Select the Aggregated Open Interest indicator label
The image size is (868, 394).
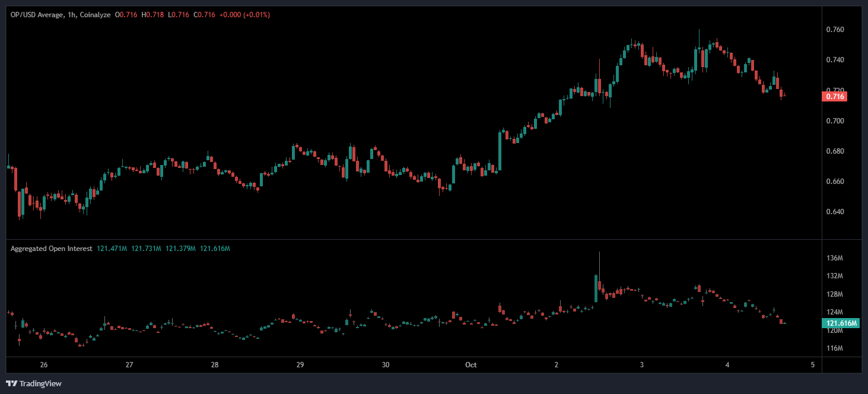51,249
